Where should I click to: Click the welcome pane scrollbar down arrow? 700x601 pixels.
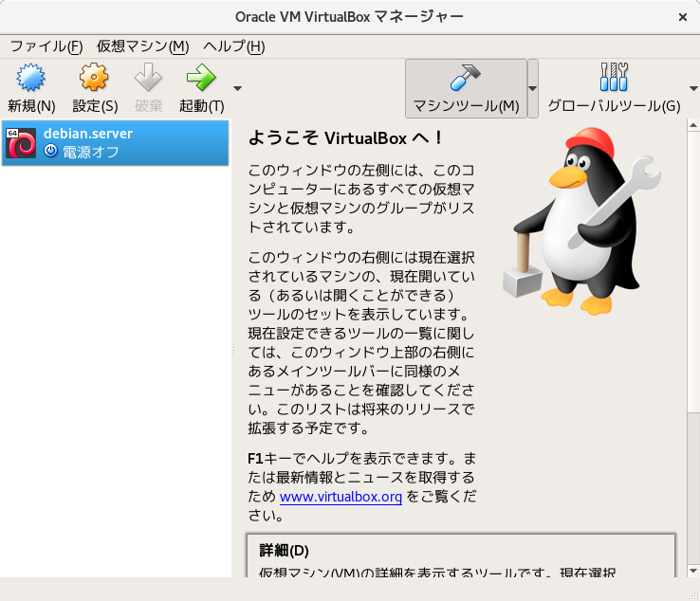[x=693, y=571]
